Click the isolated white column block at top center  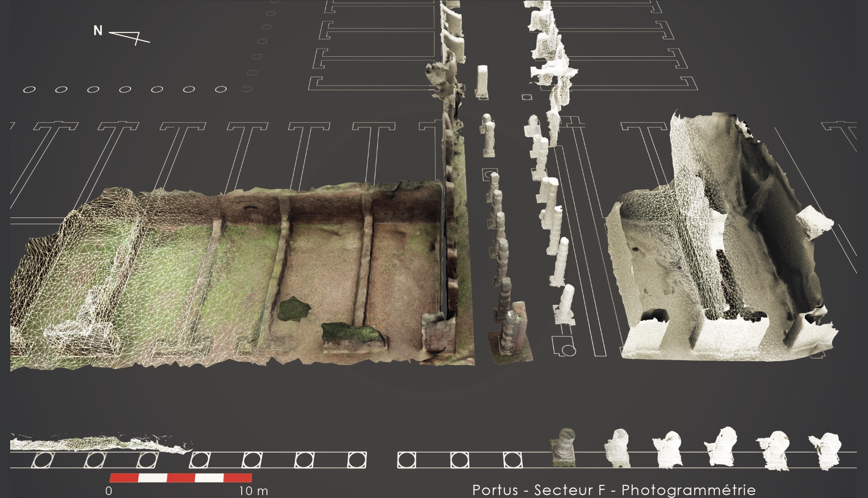click(x=482, y=81)
